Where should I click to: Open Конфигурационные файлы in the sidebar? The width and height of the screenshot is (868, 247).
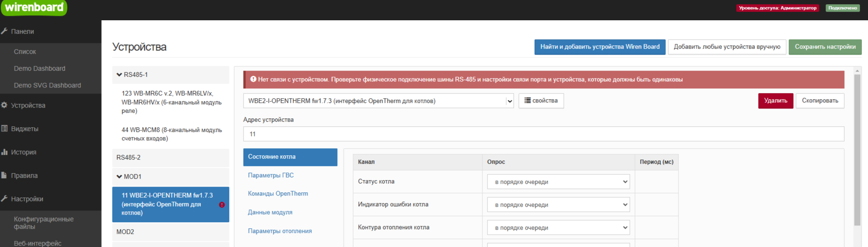44,223
